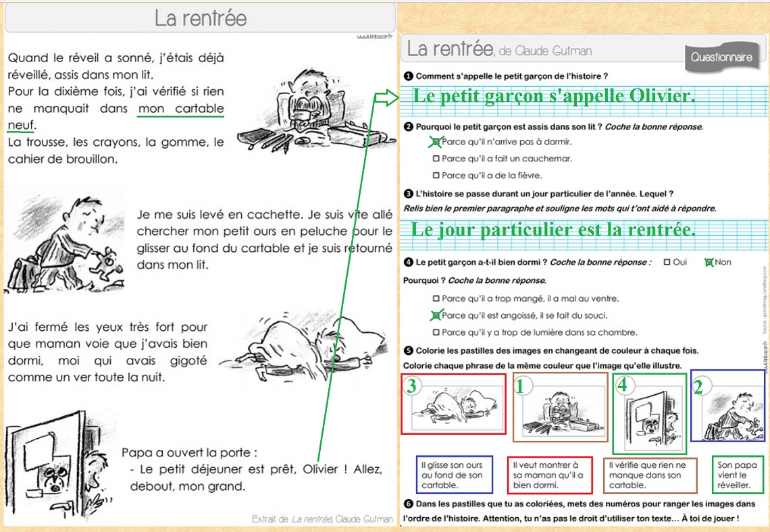770x532 pixels.
Task: Select the green box "Son papa vient le réveiller"
Action: (738, 475)
